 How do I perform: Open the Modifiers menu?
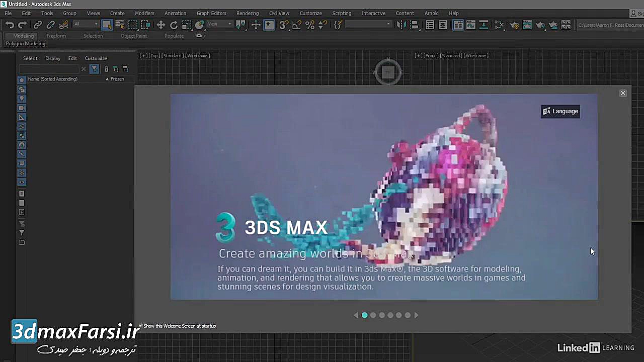(x=144, y=13)
